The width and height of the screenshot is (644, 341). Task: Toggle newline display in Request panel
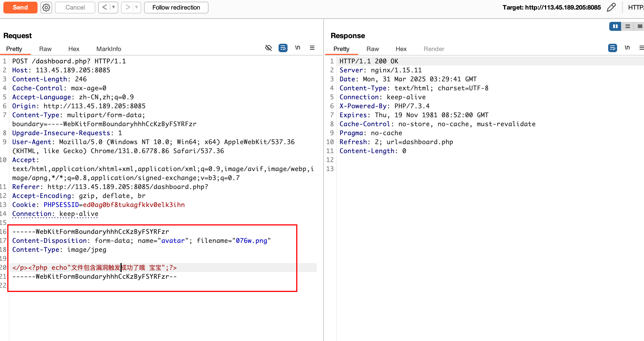point(298,48)
